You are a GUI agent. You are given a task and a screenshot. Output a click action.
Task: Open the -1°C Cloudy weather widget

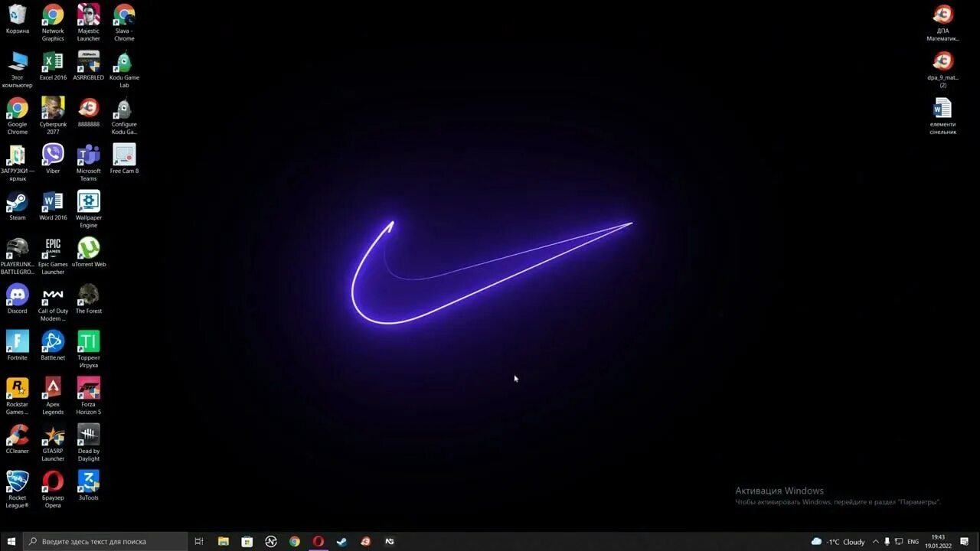(x=838, y=541)
